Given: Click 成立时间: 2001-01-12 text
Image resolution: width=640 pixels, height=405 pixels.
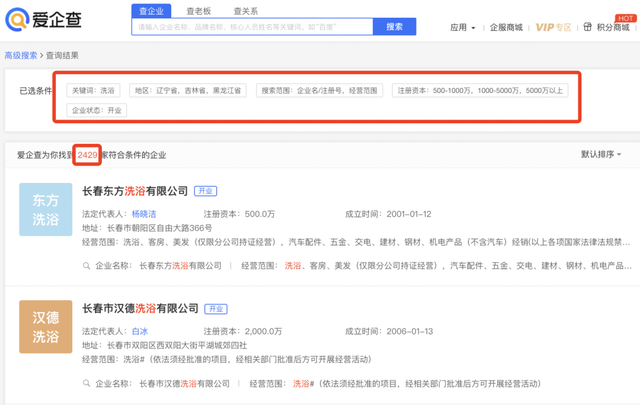Looking at the screenshot, I should coord(388,214).
